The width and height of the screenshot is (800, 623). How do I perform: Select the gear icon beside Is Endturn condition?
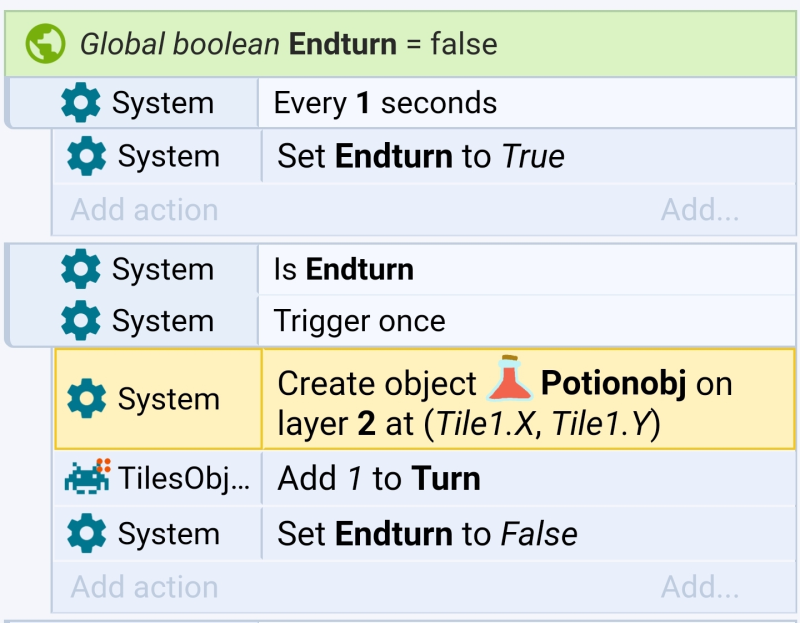tap(81, 269)
